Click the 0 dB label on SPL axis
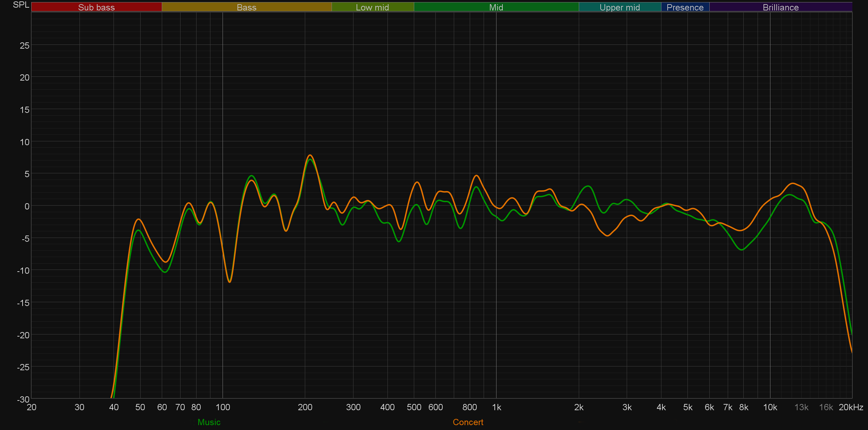This screenshot has height=430, width=868. [27, 206]
